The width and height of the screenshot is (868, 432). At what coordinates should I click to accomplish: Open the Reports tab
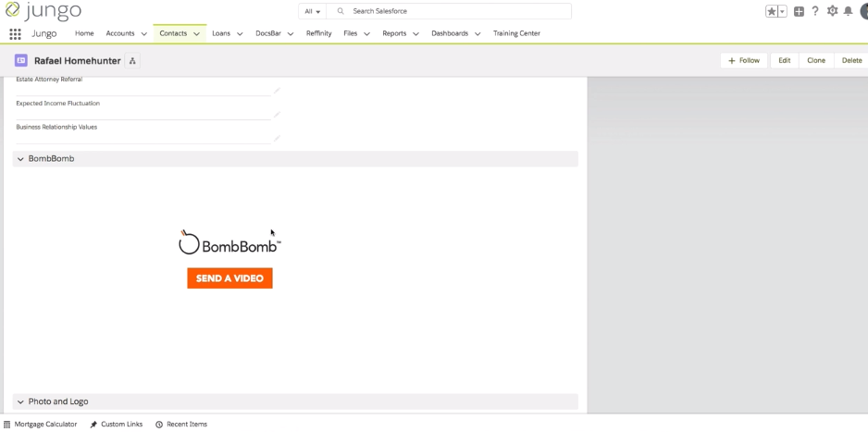pyautogui.click(x=394, y=33)
